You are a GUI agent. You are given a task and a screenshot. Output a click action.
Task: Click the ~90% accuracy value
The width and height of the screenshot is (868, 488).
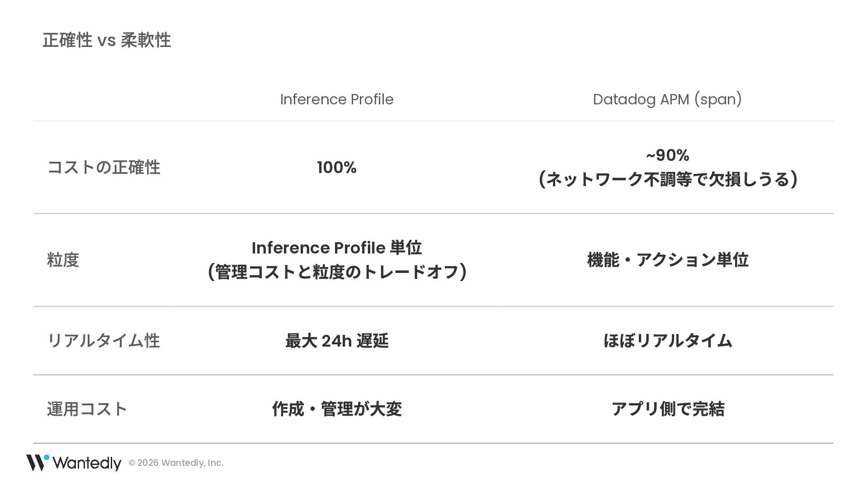[x=667, y=155]
